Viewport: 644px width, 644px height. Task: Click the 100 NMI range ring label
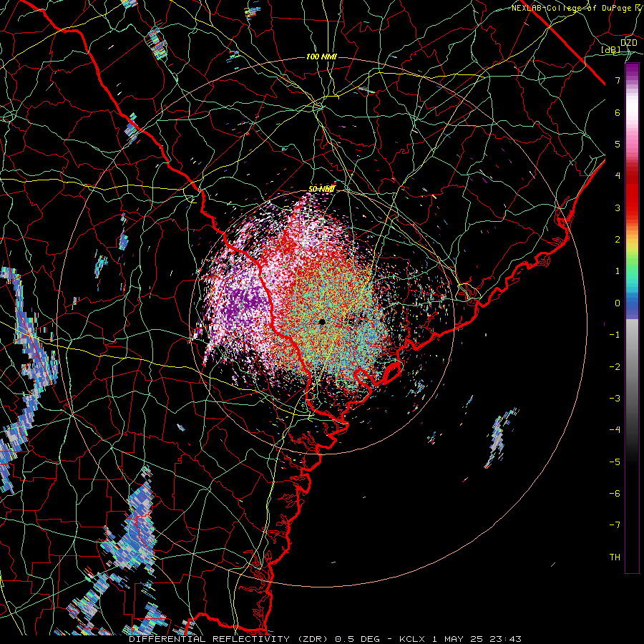tap(321, 57)
